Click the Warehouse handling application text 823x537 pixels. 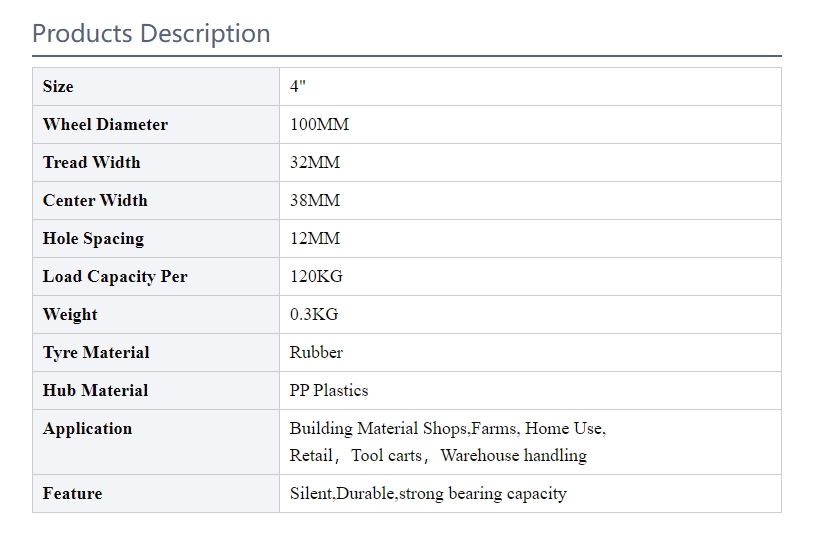[513, 456]
